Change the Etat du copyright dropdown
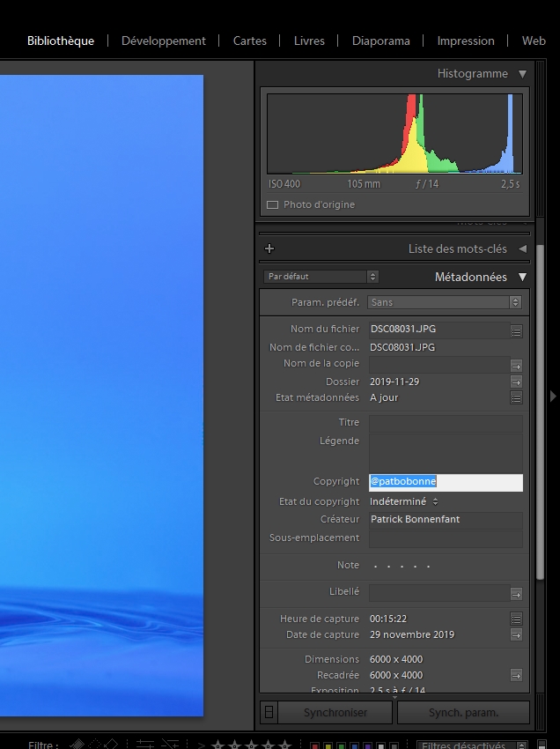This screenshot has width=560, height=749. 403,501
